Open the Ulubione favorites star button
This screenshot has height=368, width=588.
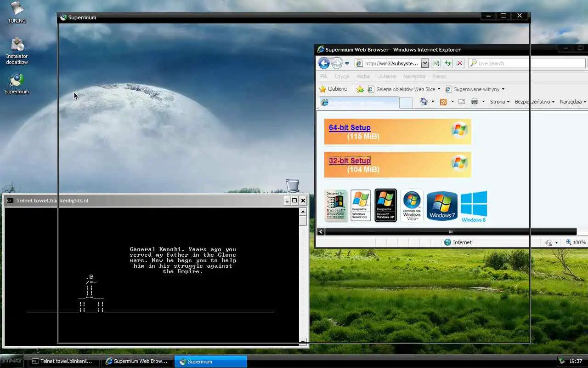click(x=334, y=89)
